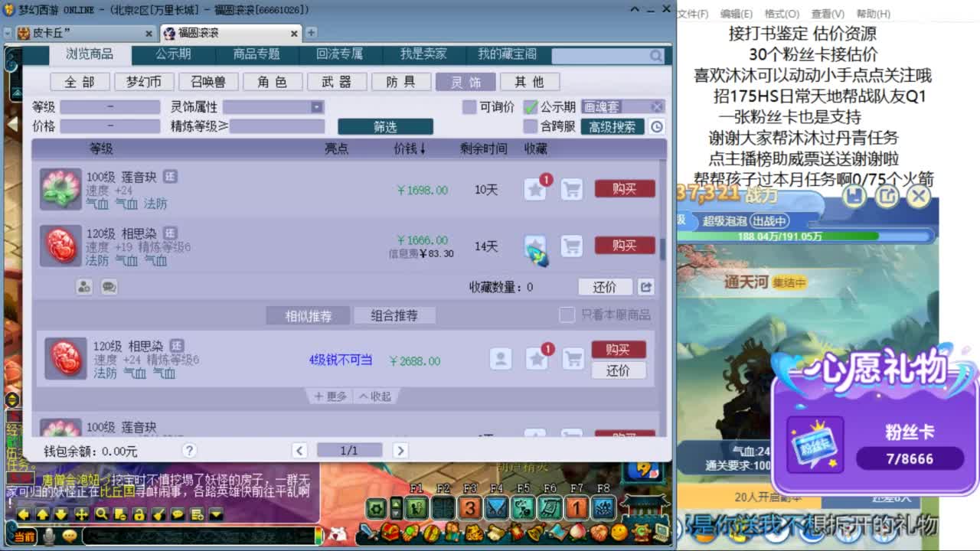
Task: Open the shopping cart icon on the 莲音玦 listing
Action: coord(572,189)
